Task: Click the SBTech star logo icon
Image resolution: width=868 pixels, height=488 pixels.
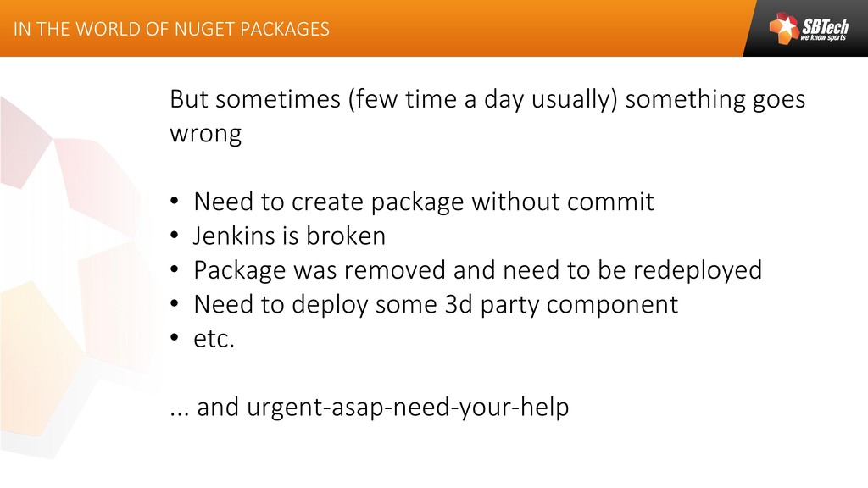Action: click(783, 28)
